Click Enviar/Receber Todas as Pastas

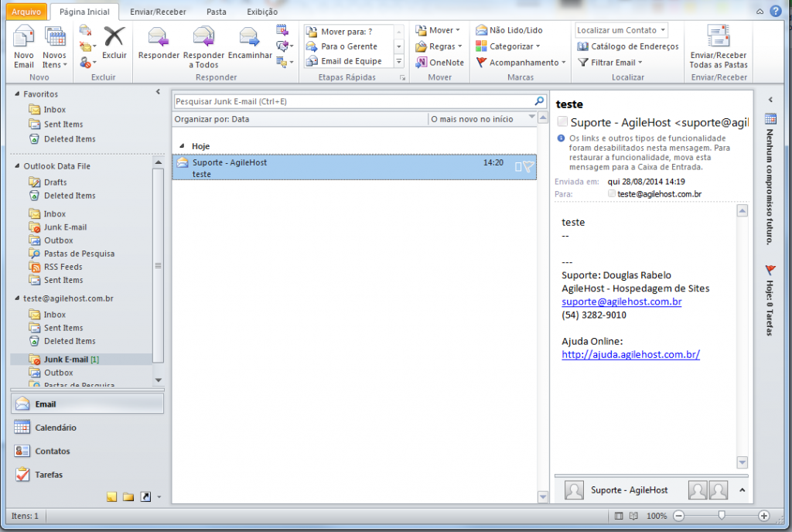(719, 47)
